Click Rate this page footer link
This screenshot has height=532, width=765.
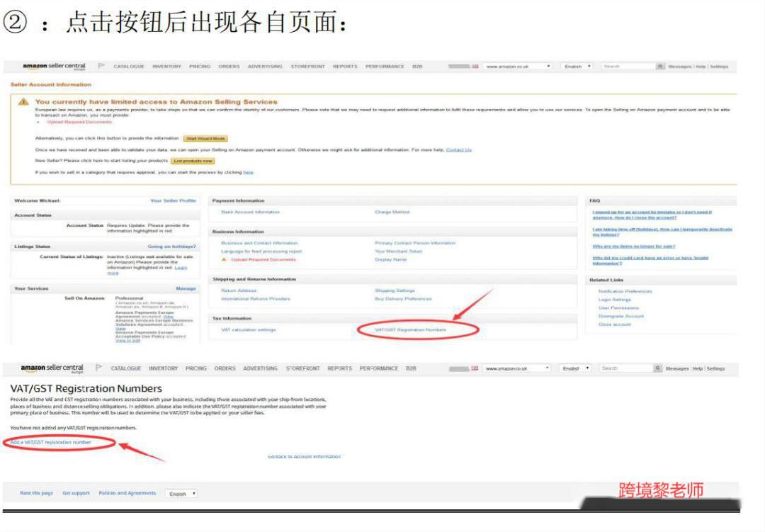point(36,494)
